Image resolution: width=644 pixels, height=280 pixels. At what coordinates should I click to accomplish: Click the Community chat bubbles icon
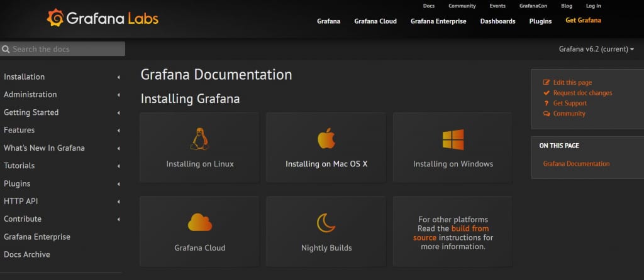(x=547, y=114)
